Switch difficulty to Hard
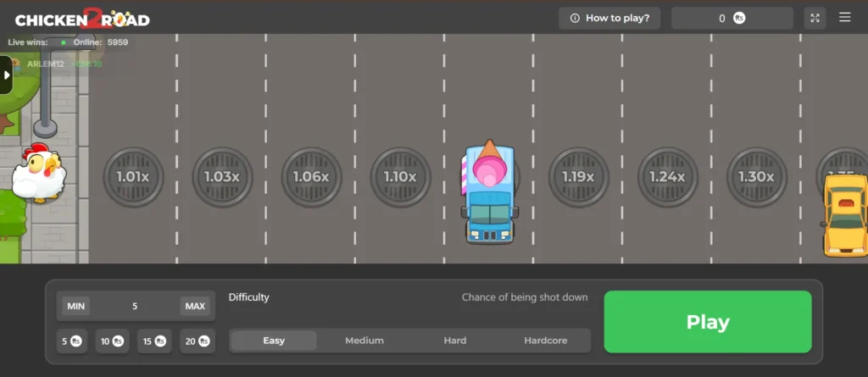Viewport: 868px width, 377px height. 455,341
